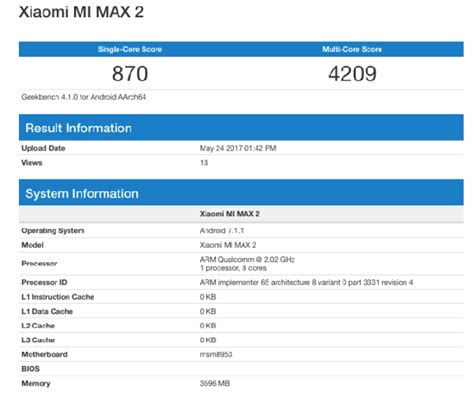This screenshot has height=395, width=474.
Task: Click the Geekbench 4.1.0 for Android AArch64 text
Action: click(84, 97)
